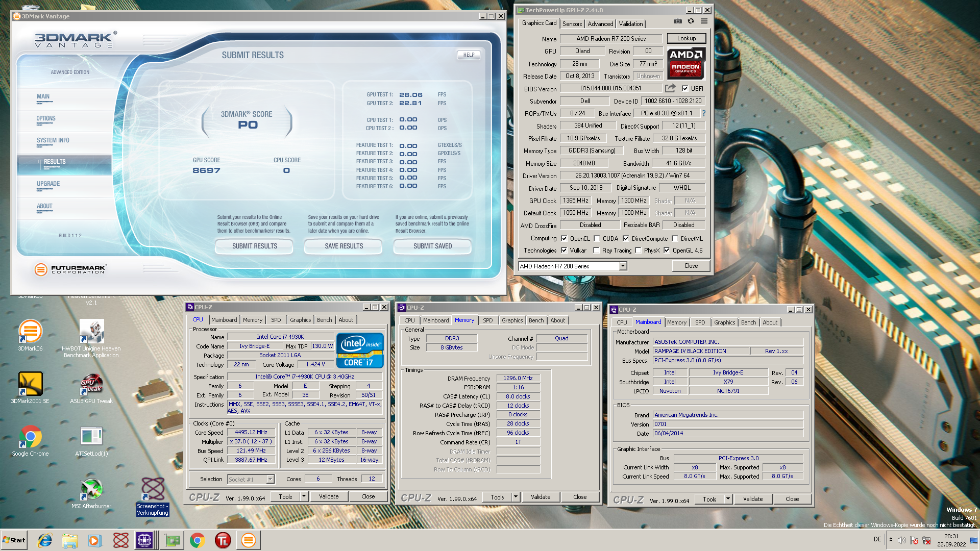980x551 pixels.
Task: Toggle the UEFI checkbox in GPU-Z
Action: 685,88
